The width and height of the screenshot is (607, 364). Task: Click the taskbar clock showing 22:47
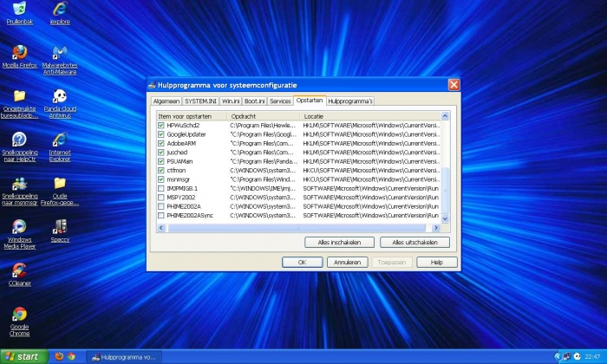[592, 357]
